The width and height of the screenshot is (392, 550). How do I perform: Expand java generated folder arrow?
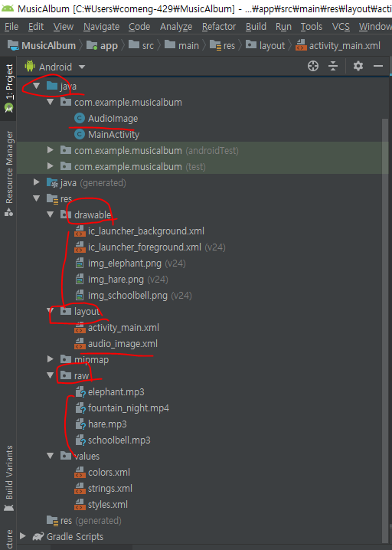[37, 182]
